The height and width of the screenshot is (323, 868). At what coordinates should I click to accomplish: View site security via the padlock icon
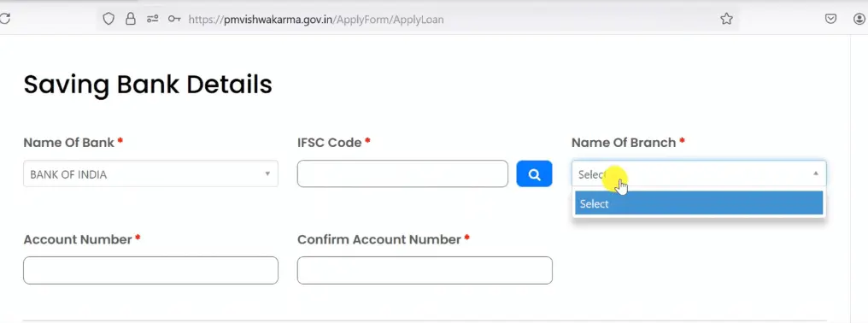pyautogui.click(x=130, y=19)
